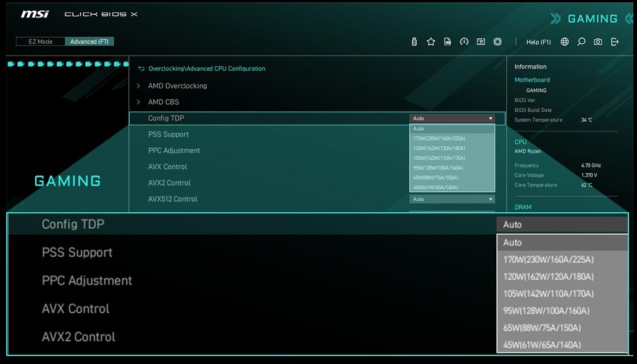This screenshot has height=364, width=637.
Task: Open search with the magnifier icon
Action: point(581,41)
